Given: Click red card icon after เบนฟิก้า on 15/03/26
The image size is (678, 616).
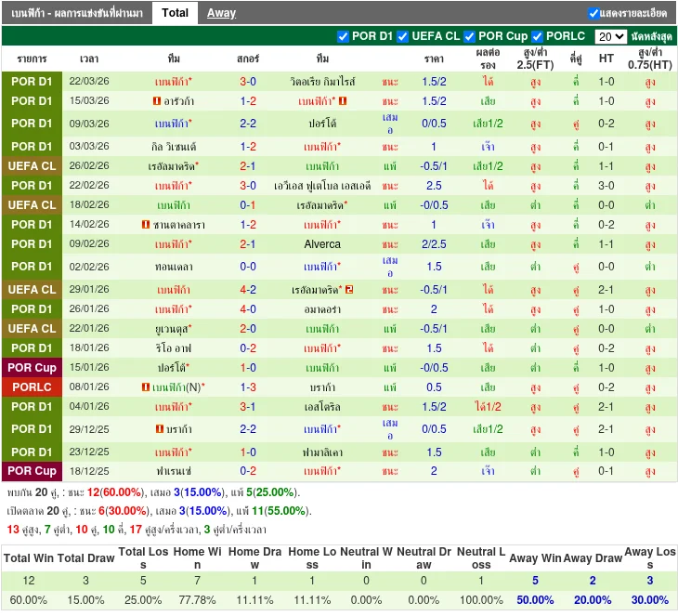Looking at the screenshot, I should tap(343, 101).
